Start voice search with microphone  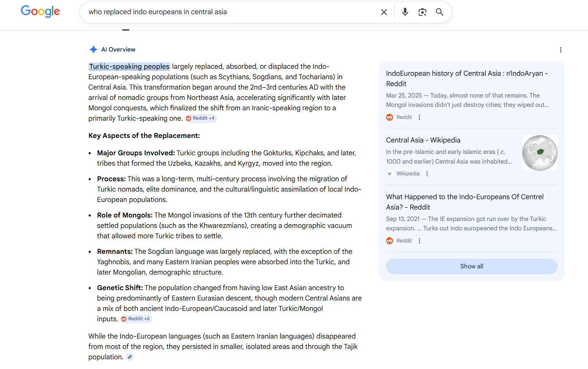click(x=405, y=12)
